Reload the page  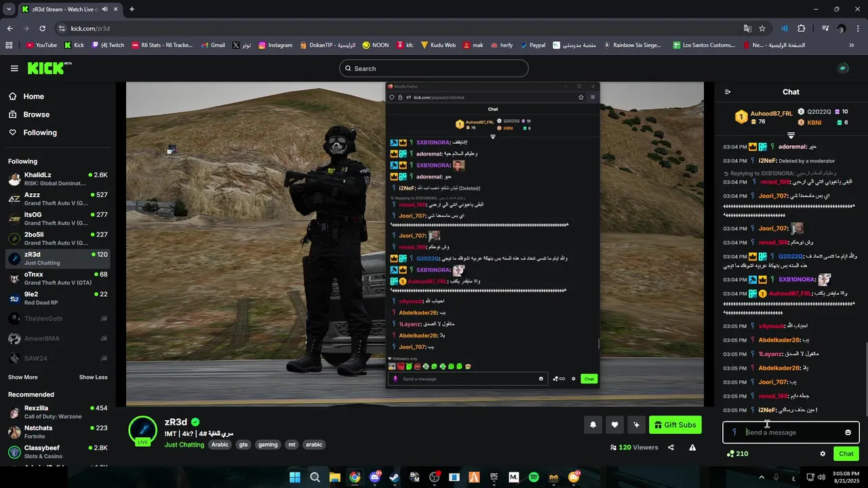(x=42, y=28)
